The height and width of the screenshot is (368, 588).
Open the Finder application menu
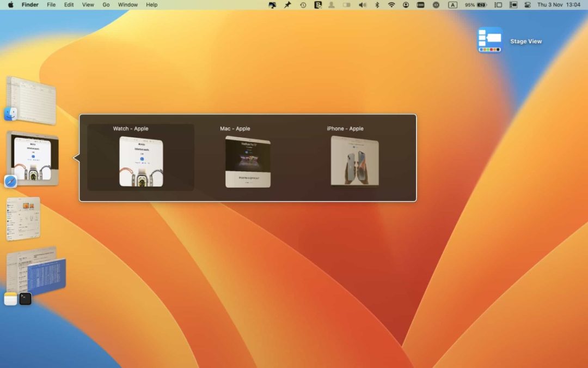pos(30,5)
